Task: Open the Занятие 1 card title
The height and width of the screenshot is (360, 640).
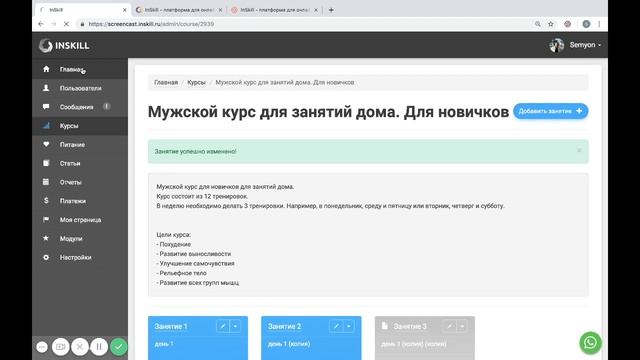Action: (171, 327)
